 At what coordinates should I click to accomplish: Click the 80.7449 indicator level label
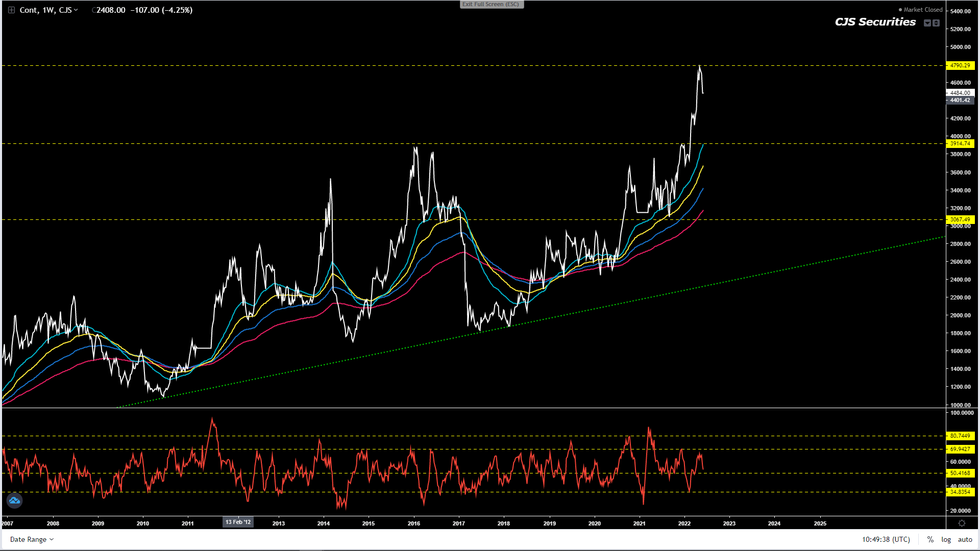coord(960,436)
